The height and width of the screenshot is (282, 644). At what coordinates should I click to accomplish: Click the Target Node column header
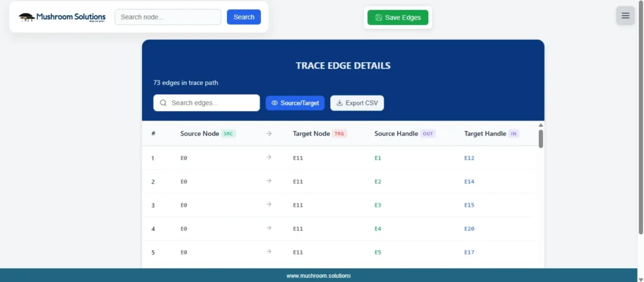click(x=311, y=133)
